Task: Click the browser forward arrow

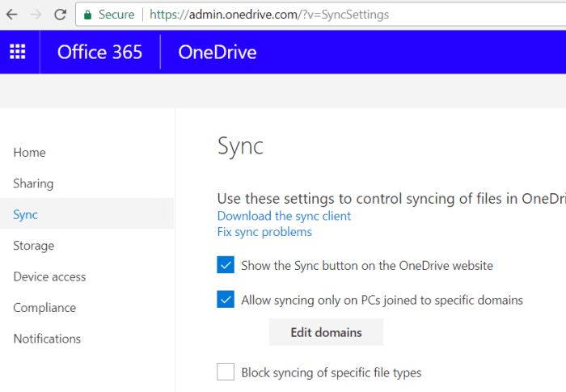Action: point(36,15)
